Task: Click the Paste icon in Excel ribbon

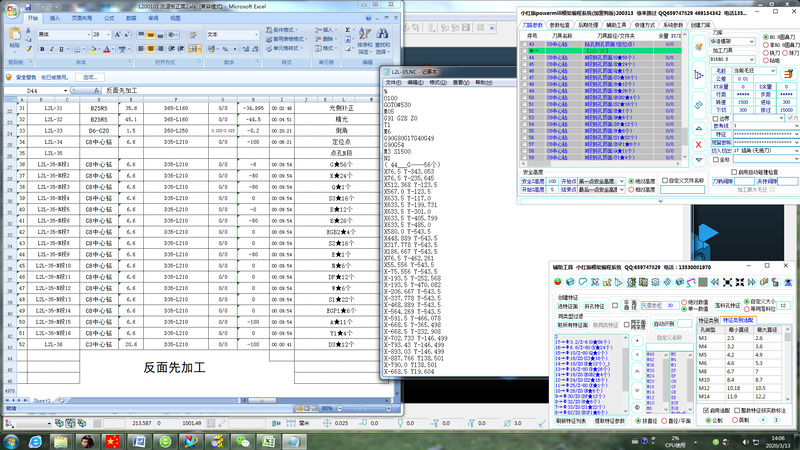Action: pos(15,34)
